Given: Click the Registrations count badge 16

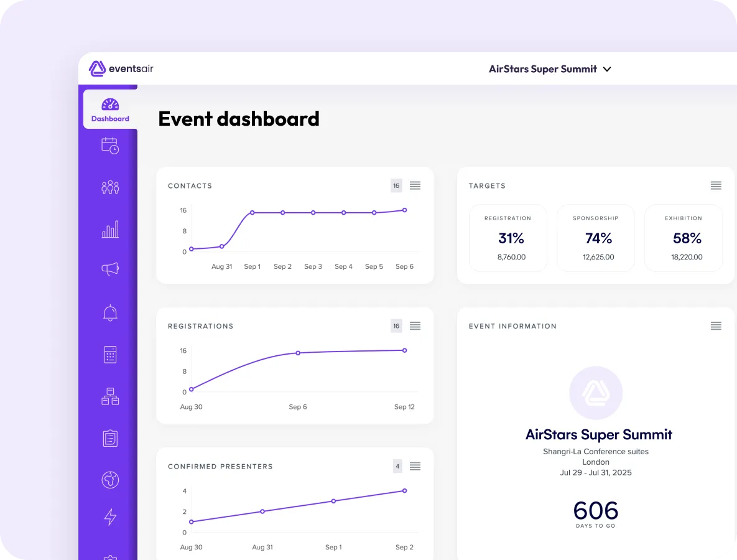Looking at the screenshot, I should coord(396,326).
